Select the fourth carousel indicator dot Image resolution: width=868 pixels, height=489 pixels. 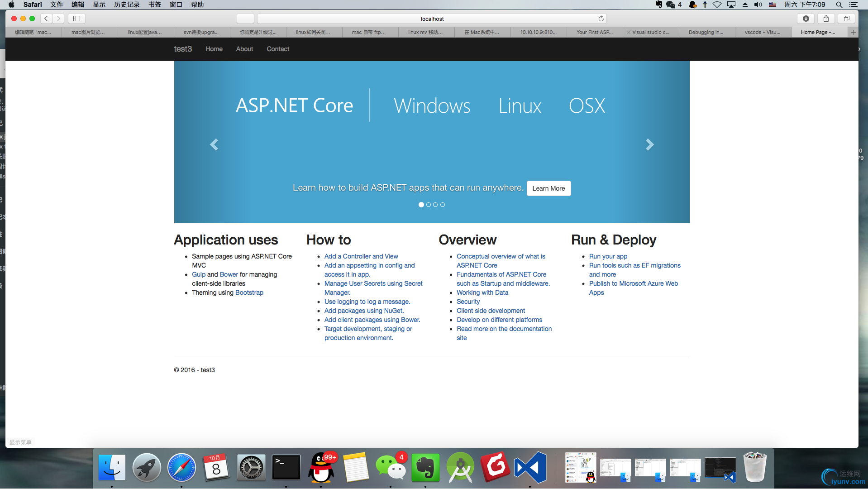443,205
